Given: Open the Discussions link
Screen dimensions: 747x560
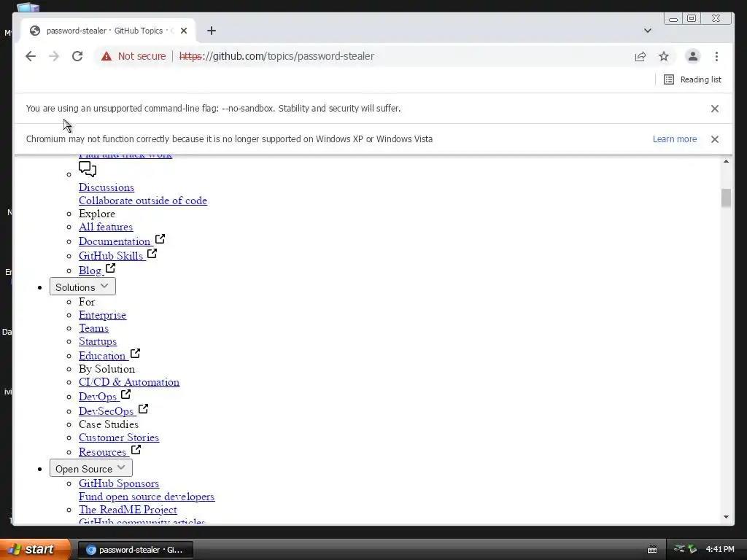Looking at the screenshot, I should [x=107, y=187].
